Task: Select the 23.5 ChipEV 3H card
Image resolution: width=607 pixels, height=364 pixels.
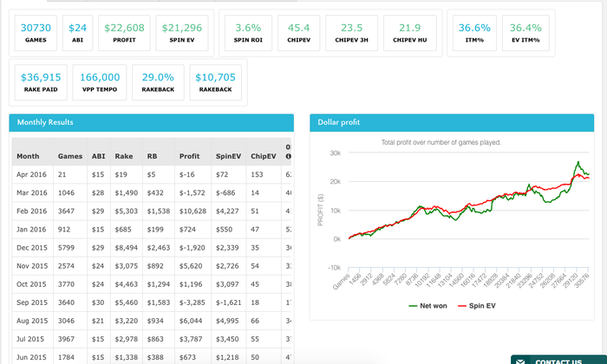Action: [351, 33]
